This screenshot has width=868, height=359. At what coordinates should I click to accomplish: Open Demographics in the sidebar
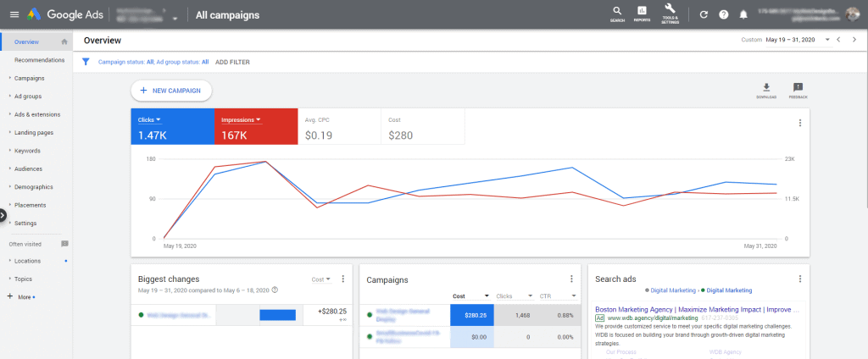[x=36, y=187]
